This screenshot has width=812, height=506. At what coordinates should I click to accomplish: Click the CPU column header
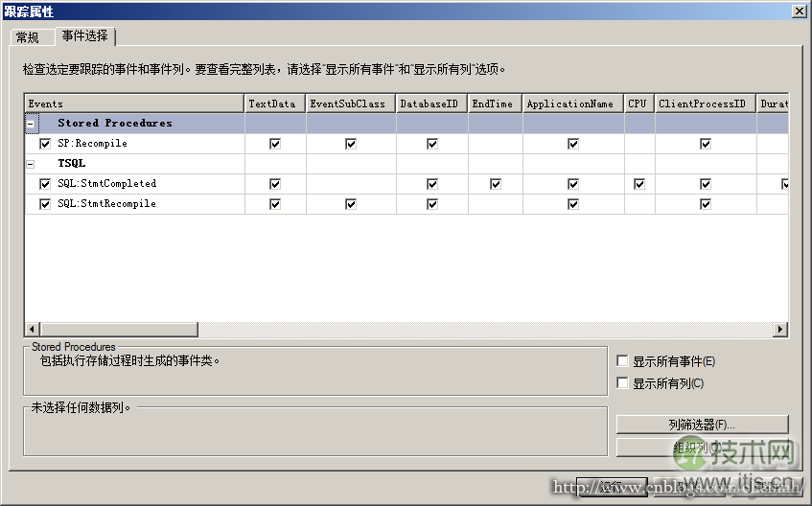639,103
